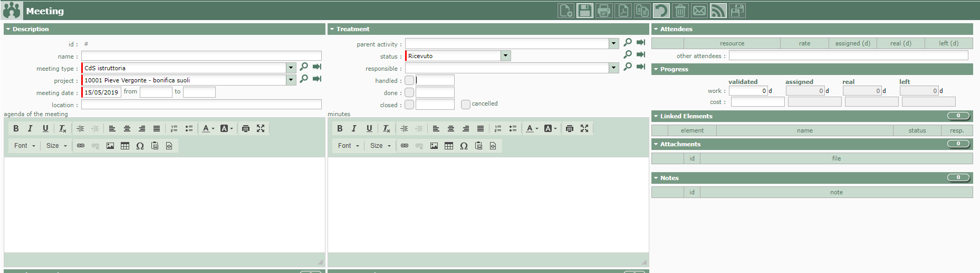Click the print icon in the top toolbar
The image size is (980, 273).
tap(604, 11)
